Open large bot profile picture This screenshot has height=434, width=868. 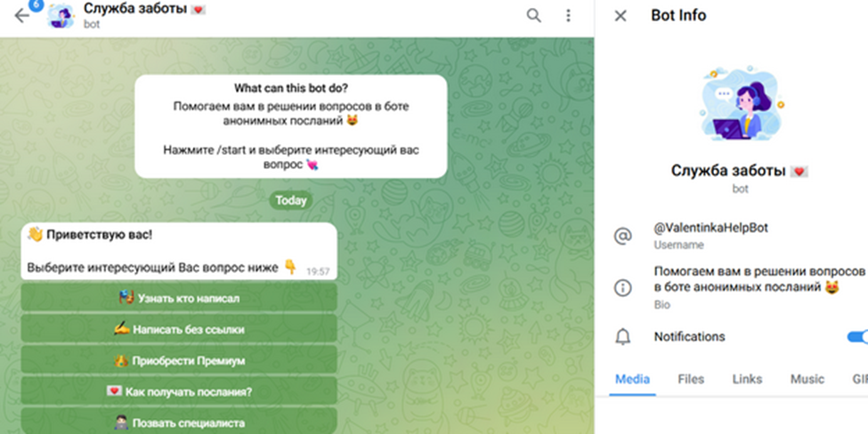click(x=740, y=104)
